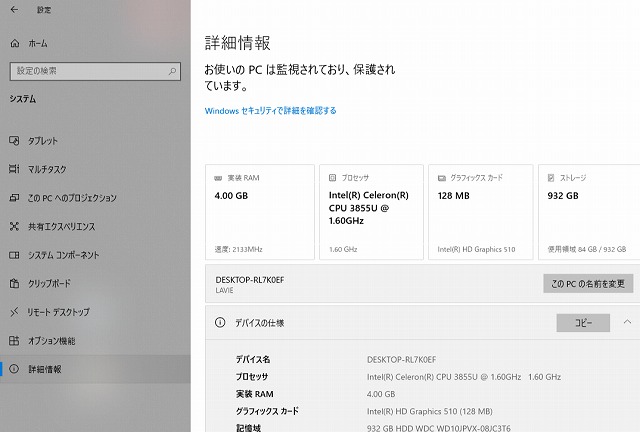Viewport: 640px width, 432px height.
Task: Select 詳細情報 in the sidebar
Action: pos(44,369)
